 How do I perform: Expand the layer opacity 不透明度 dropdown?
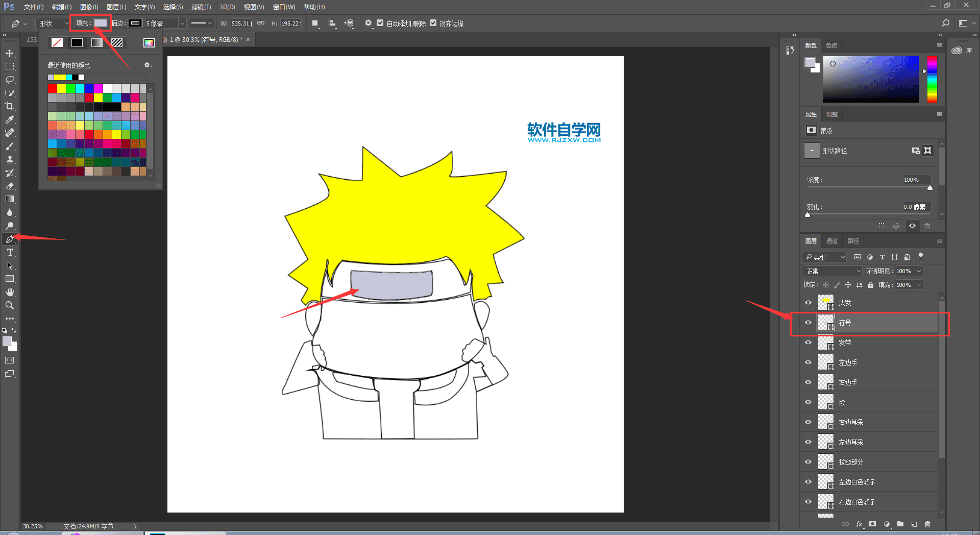coord(919,271)
